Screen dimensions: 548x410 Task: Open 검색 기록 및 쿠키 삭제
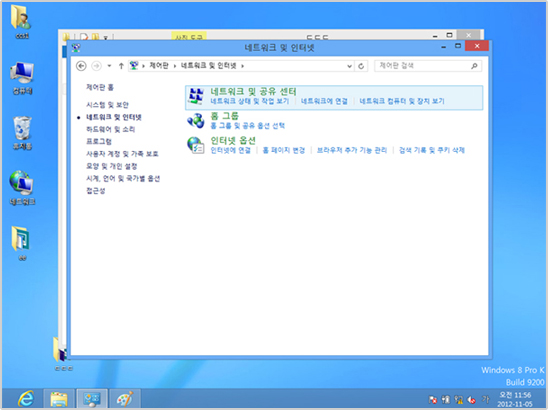click(x=432, y=150)
